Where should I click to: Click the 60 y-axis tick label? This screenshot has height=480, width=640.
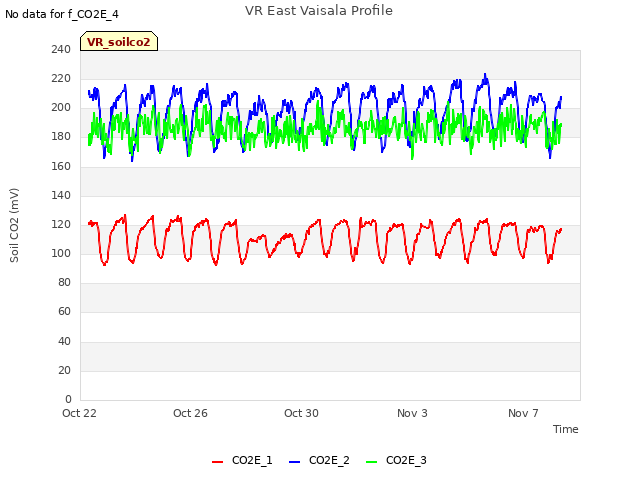click(64, 312)
